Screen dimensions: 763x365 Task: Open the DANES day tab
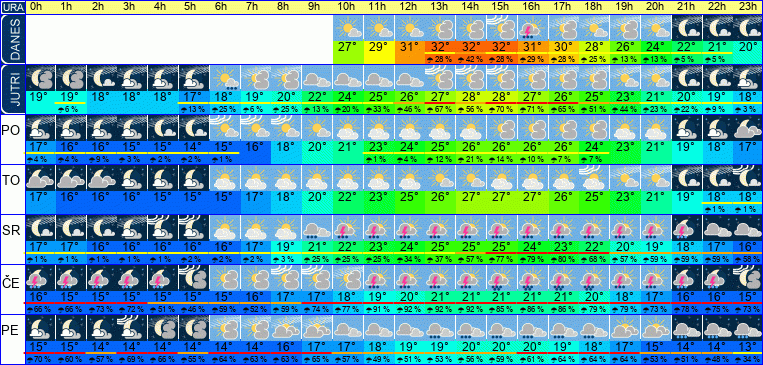pos(12,39)
